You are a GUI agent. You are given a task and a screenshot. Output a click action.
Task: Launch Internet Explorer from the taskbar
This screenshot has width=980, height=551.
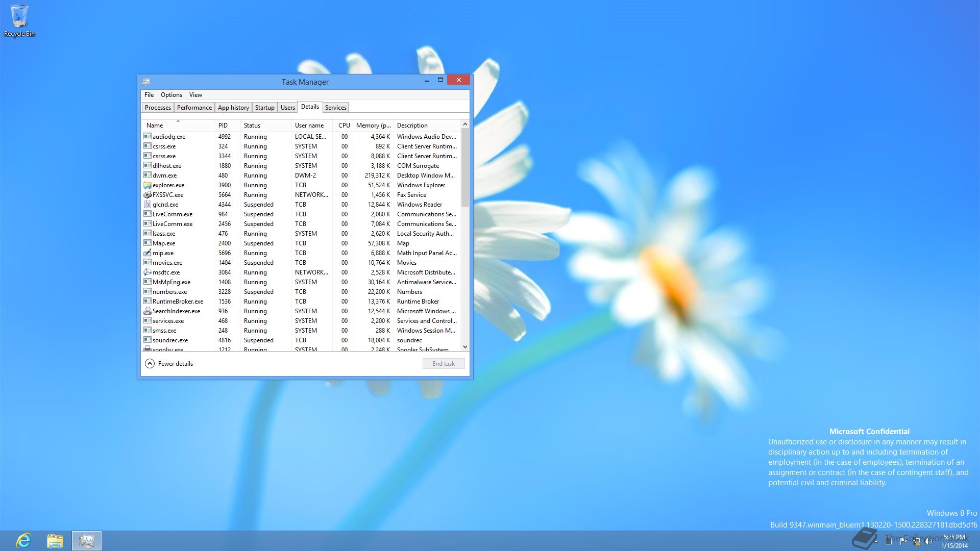(23, 540)
